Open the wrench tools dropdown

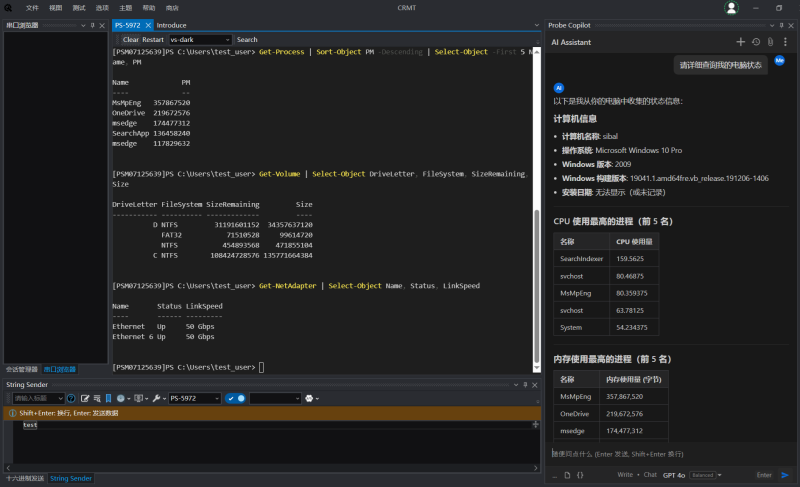(159, 398)
